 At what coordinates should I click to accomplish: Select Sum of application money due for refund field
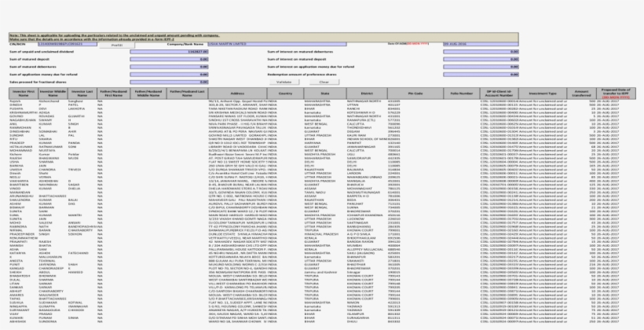[x=169, y=75]
